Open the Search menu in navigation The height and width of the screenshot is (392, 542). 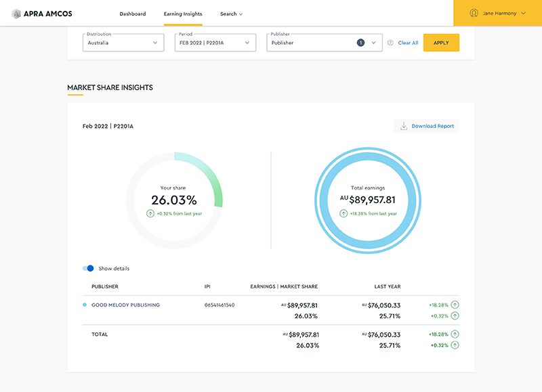pos(231,14)
